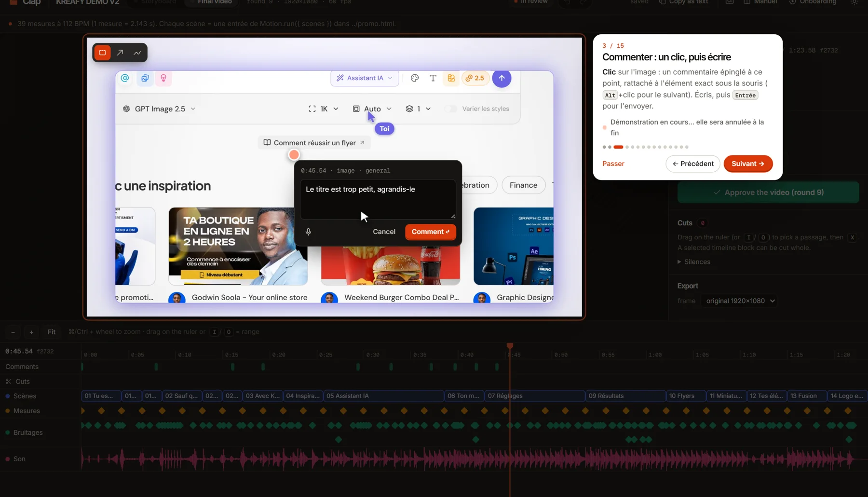Select the rectangle annotation tool
Viewport: 868px width, 497px height.
pos(102,53)
